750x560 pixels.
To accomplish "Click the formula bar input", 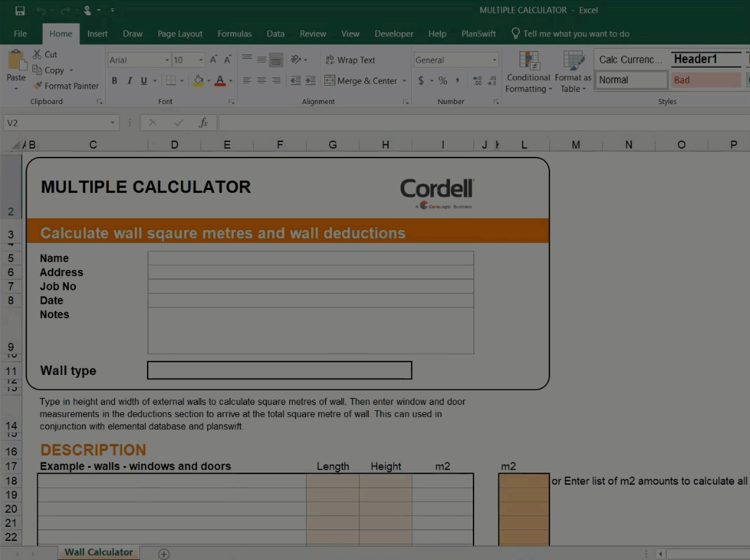I will [483, 123].
